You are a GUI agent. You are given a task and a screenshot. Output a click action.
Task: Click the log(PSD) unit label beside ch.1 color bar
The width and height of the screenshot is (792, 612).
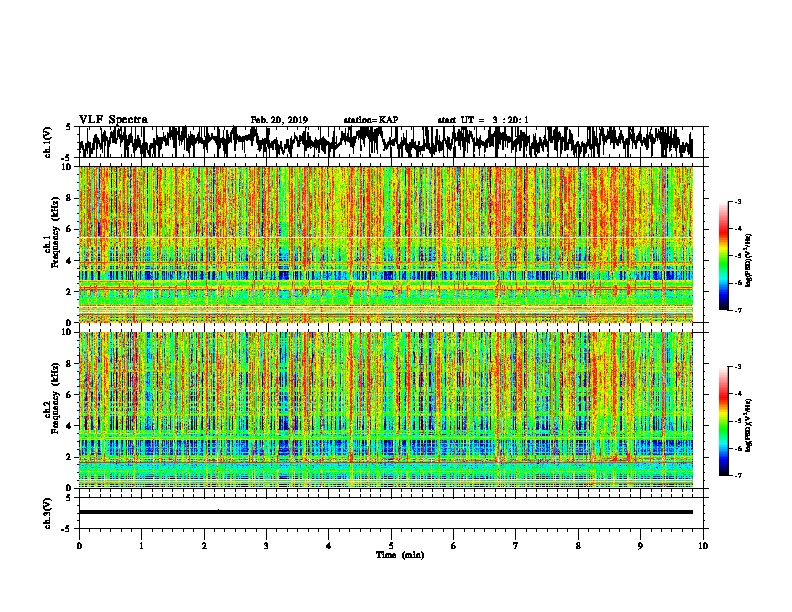[x=749, y=261]
